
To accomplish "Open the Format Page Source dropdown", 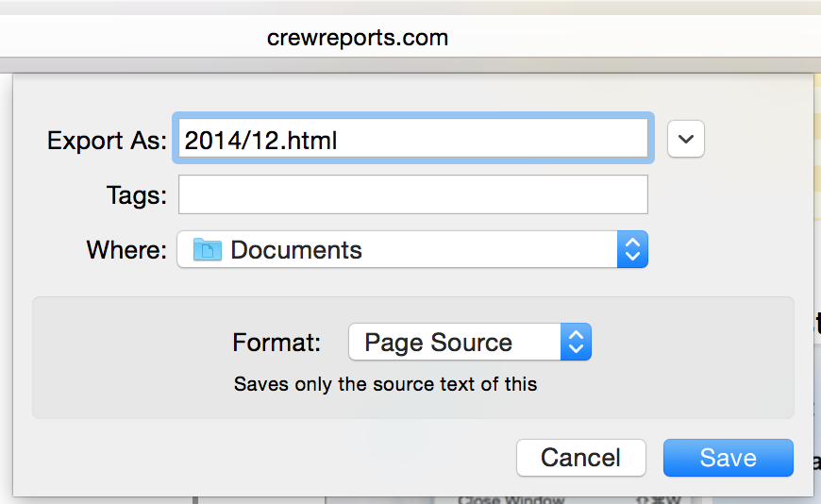I will (470, 342).
